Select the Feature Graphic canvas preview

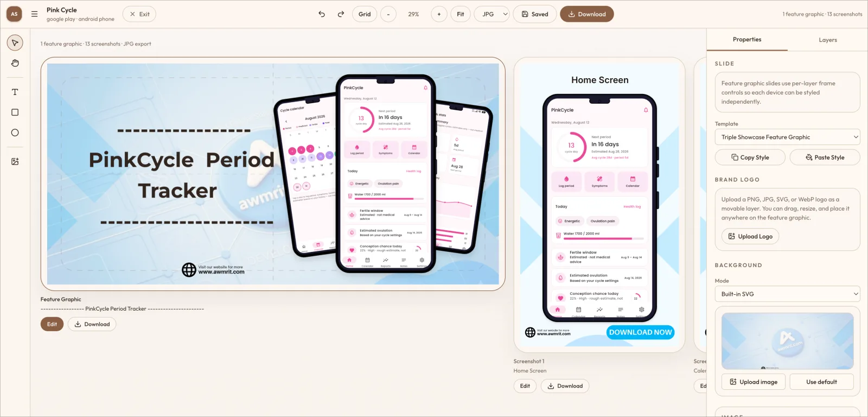click(273, 174)
